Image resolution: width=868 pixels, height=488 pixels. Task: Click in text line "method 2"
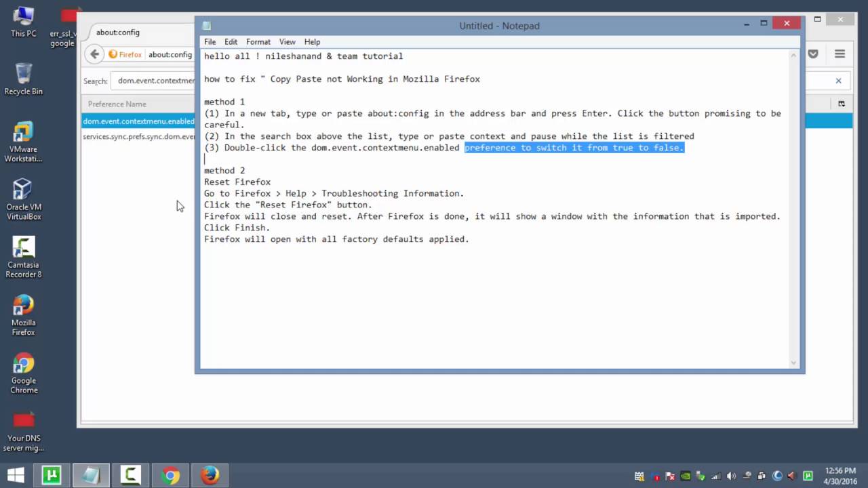point(224,171)
